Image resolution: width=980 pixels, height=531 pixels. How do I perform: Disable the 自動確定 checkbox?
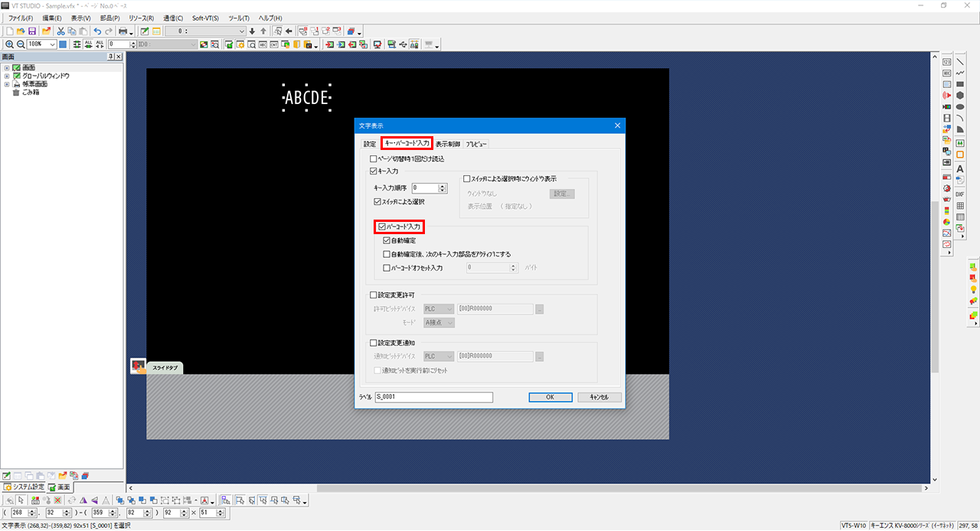point(387,240)
